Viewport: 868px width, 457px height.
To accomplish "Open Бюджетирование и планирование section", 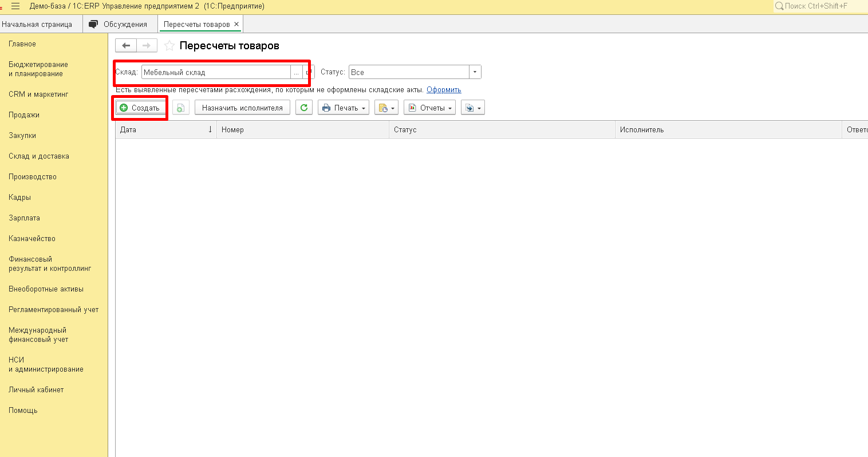I will (38, 69).
